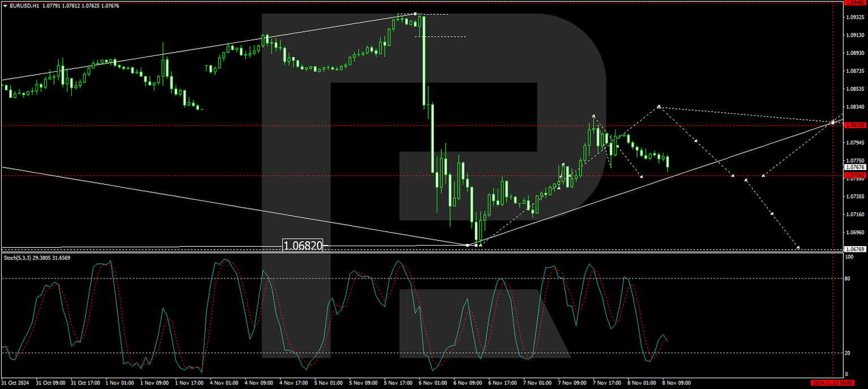Click the 1.09325 price axis label
868x389 pixels.
coord(856,17)
